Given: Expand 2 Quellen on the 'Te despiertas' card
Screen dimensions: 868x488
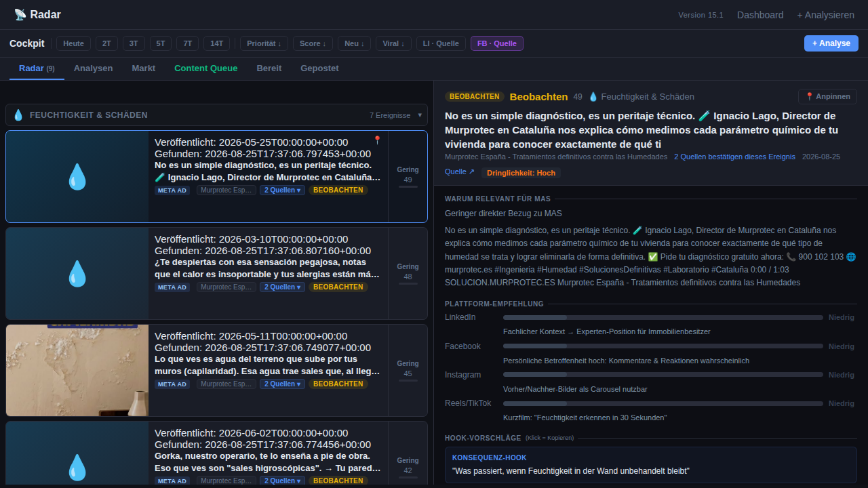Looking at the screenshot, I should pyautogui.click(x=282, y=287).
